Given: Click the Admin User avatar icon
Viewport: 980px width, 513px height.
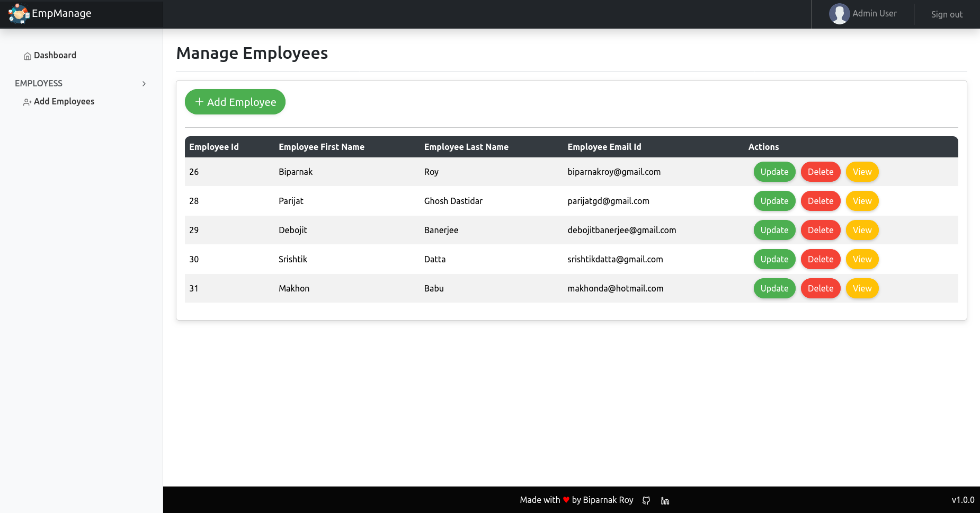Looking at the screenshot, I should coord(839,14).
